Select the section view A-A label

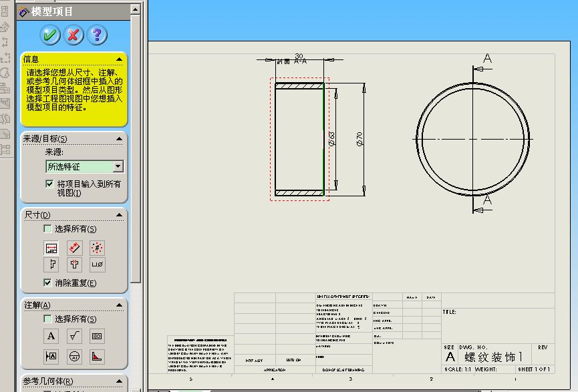292,61
